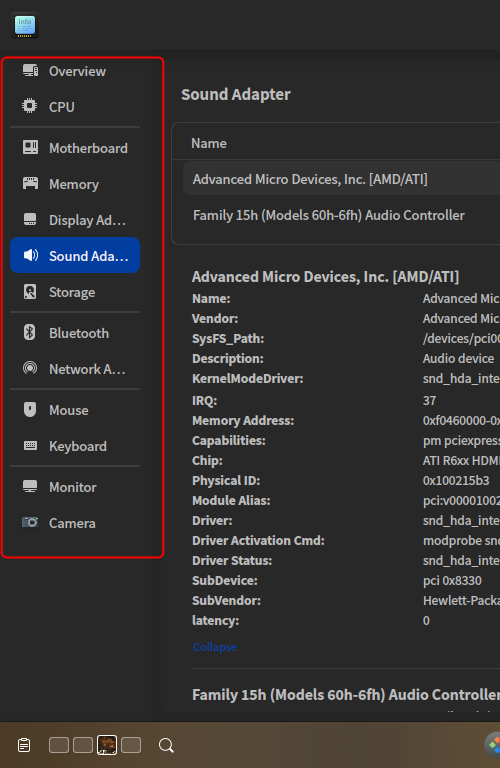Open the Memory label in sidebar

click(x=74, y=184)
